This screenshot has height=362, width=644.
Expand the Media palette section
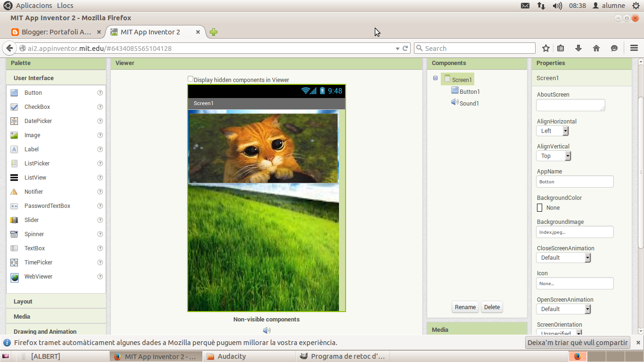point(56,317)
